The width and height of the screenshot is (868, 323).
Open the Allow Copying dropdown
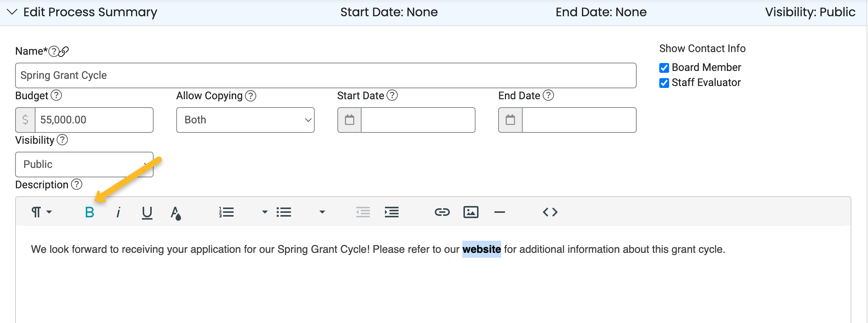click(x=245, y=120)
